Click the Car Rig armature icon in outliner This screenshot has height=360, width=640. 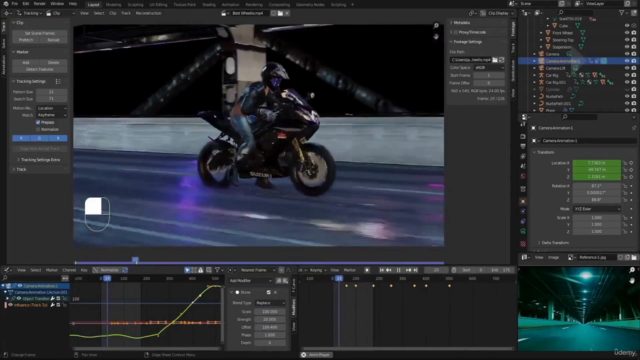(x=541, y=75)
